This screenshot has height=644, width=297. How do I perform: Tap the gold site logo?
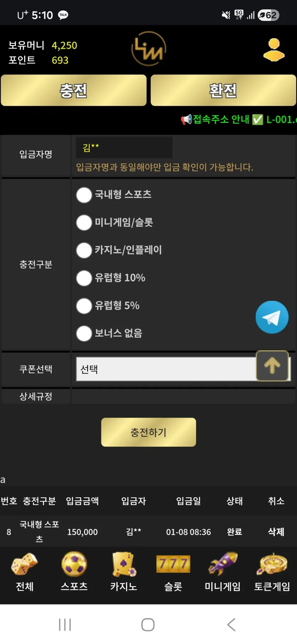149,49
